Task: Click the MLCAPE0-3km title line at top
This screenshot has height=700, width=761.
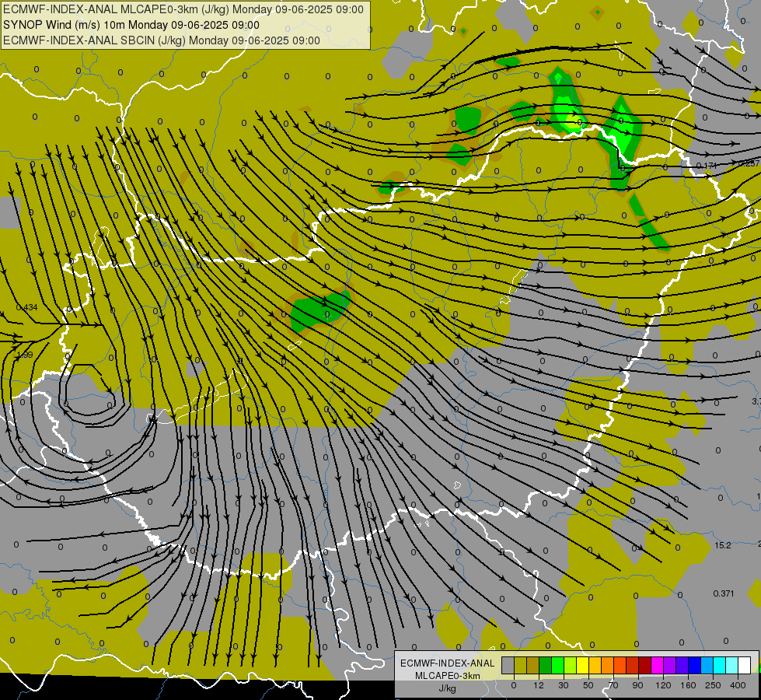Action: 183,9
